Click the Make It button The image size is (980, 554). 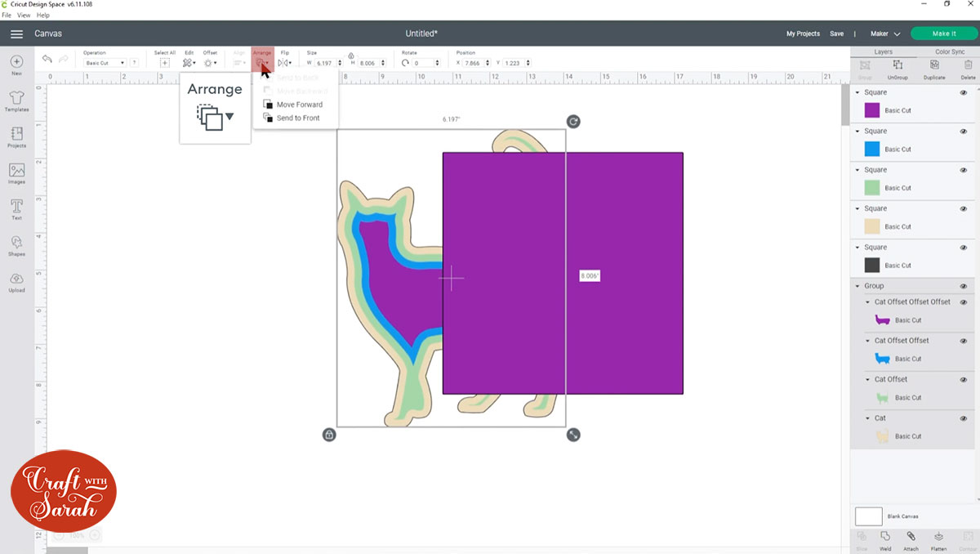coord(944,34)
